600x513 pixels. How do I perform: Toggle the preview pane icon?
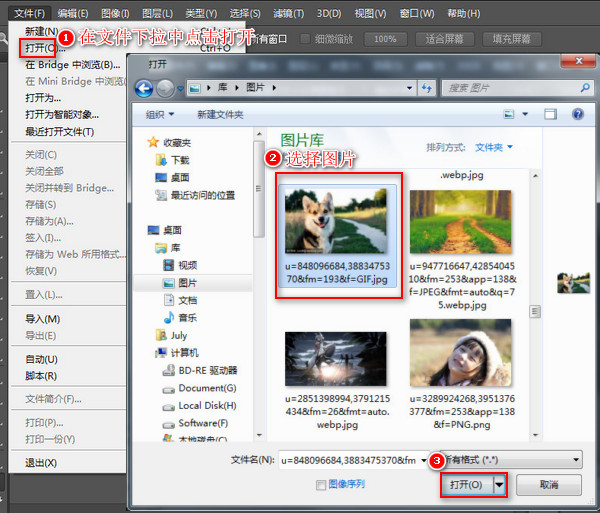pos(550,114)
